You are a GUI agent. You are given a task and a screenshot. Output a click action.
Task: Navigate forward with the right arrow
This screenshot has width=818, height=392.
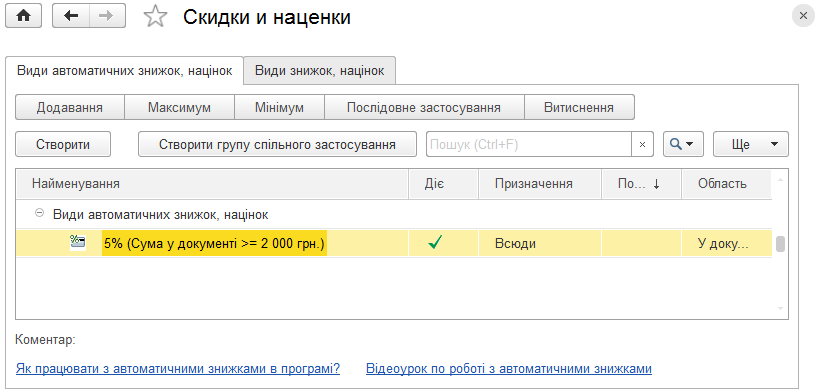(x=107, y=16)
